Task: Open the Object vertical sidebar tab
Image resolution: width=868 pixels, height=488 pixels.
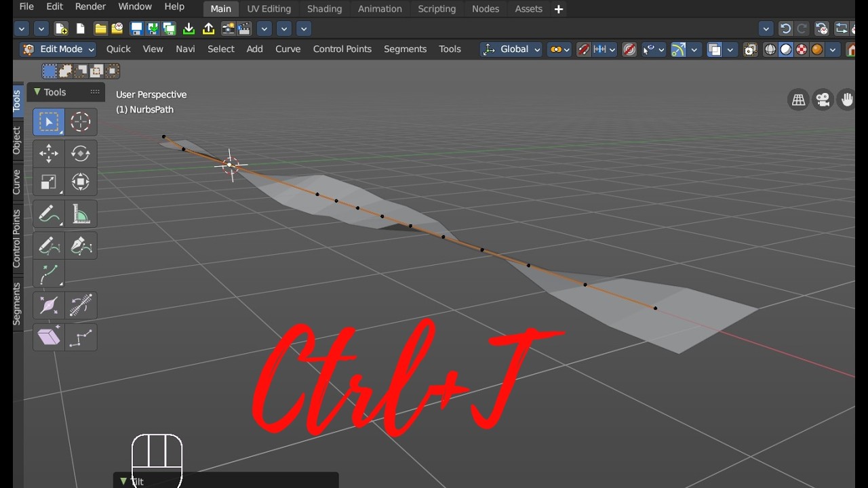Action: click(x=18, y=141)
